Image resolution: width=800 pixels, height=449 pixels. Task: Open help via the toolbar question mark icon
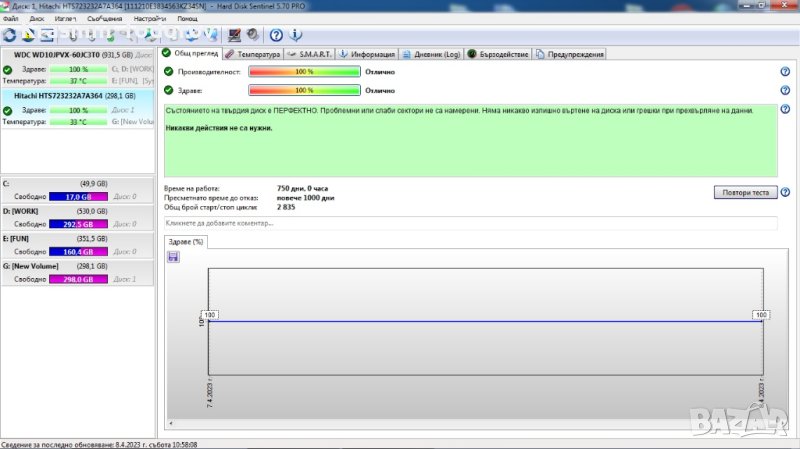click(x=276, y=35)
